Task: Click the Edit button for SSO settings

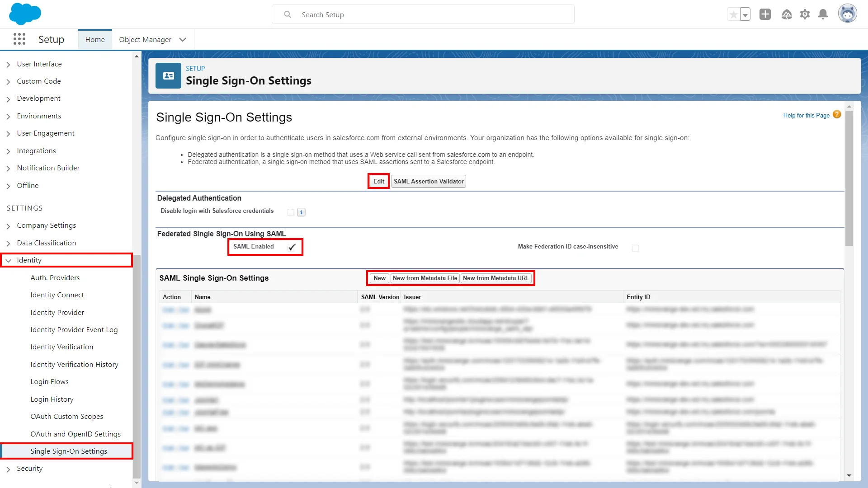Action: 378,181
